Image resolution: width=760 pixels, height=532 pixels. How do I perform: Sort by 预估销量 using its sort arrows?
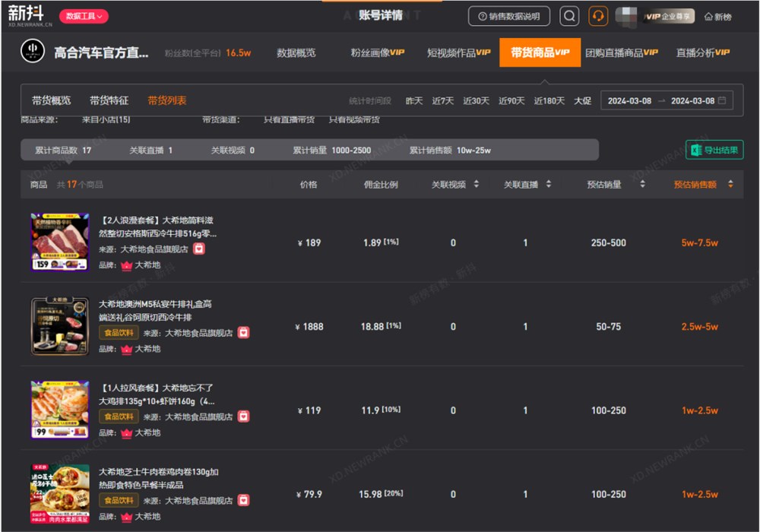coord(644,184)
